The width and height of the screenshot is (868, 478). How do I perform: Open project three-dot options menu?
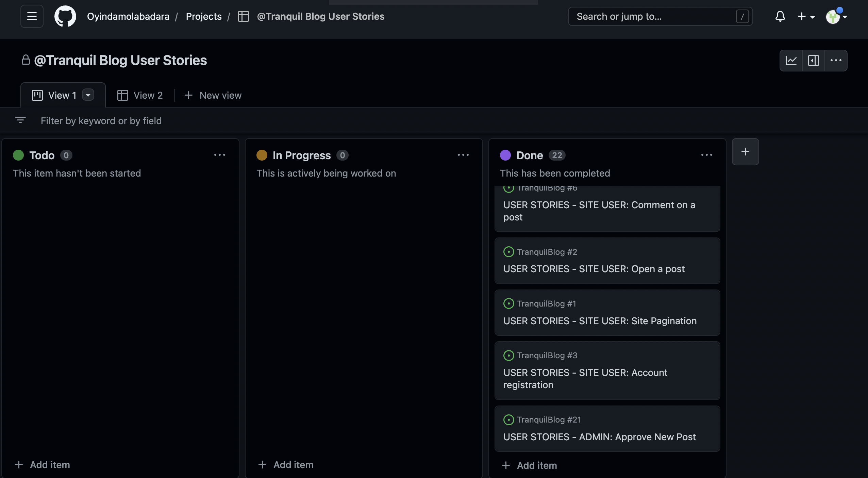pos(836,61)
